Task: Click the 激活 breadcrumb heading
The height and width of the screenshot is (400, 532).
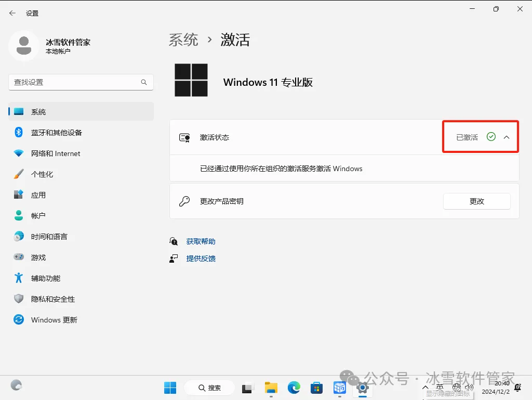Action: point(235,40)
